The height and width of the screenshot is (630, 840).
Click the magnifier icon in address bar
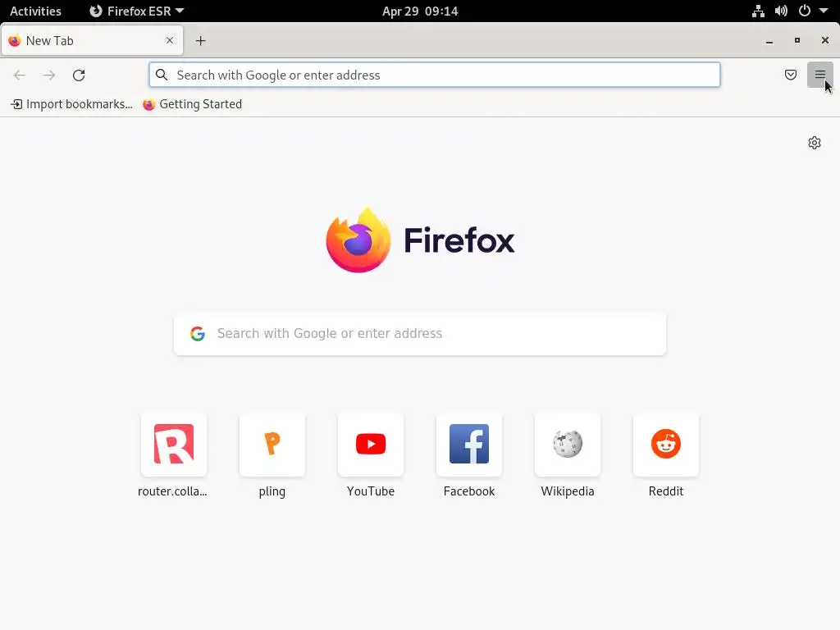coord(162,75)
